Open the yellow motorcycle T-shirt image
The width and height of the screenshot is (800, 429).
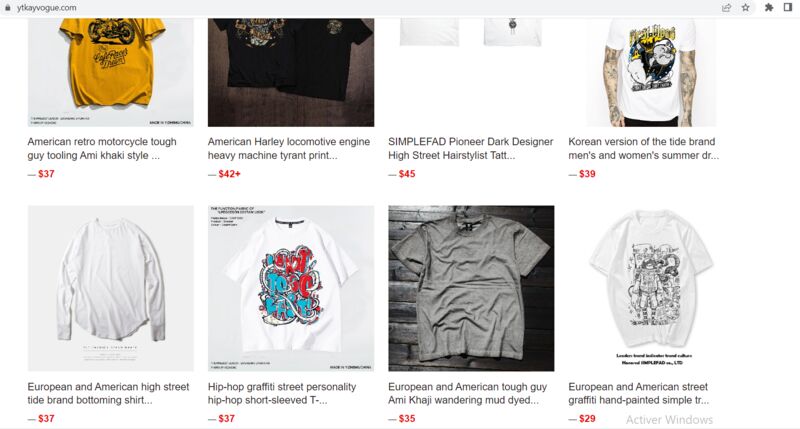point(111,72)
